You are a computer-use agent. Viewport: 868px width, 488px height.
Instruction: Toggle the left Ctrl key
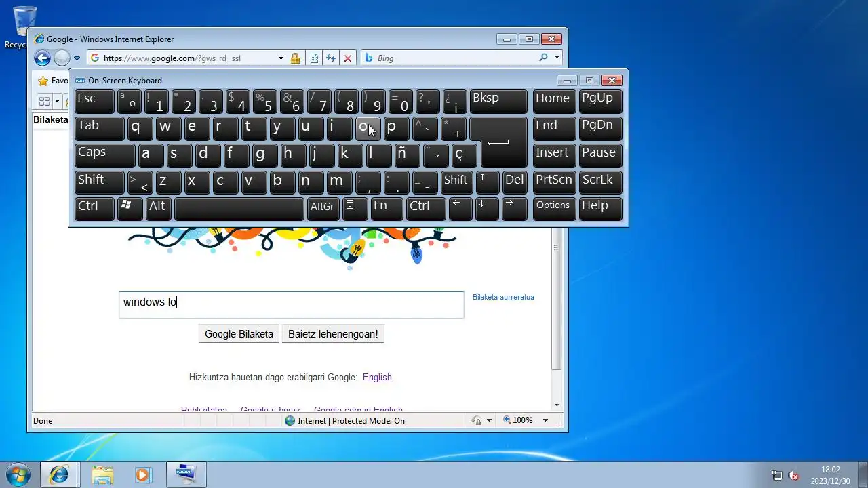tap(94, 208)
